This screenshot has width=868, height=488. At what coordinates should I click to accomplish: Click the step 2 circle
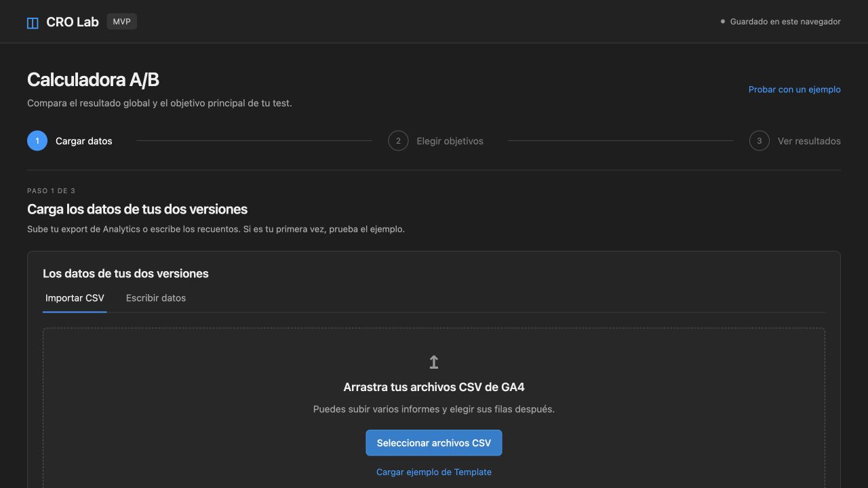[398, 141]
